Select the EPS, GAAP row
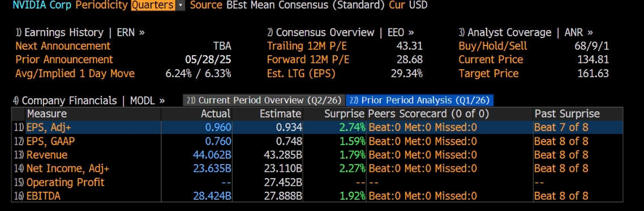The height and width of the screenshot is (211, 644). pos(317,141)
